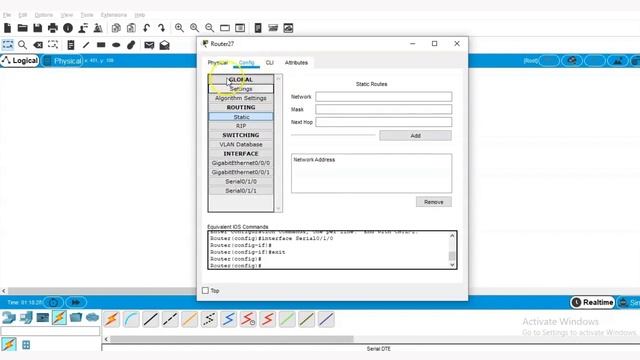Redo the last action

coord(161,28)
